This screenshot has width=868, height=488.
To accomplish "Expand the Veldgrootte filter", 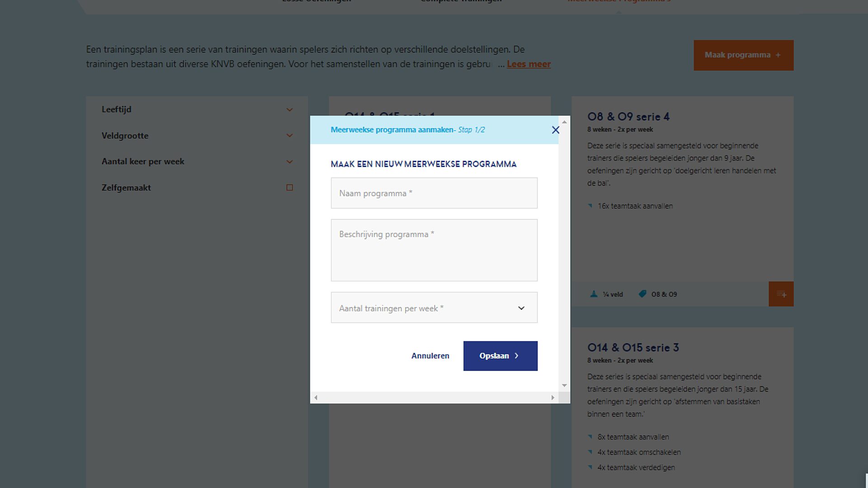I will [289, 136].
